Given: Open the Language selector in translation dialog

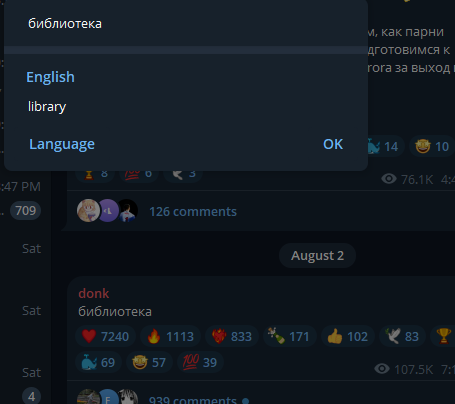Looking at the screenshot, I should (62, 144).
